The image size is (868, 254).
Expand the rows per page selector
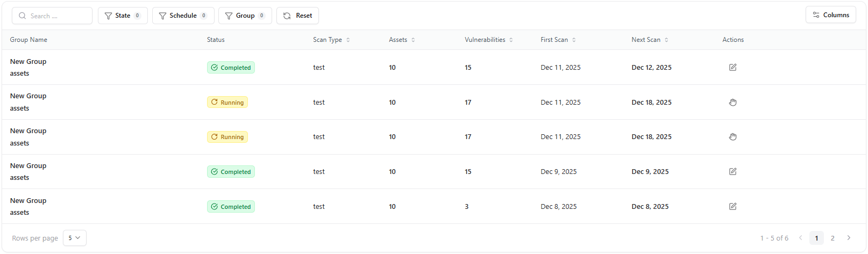coord(74,238)
